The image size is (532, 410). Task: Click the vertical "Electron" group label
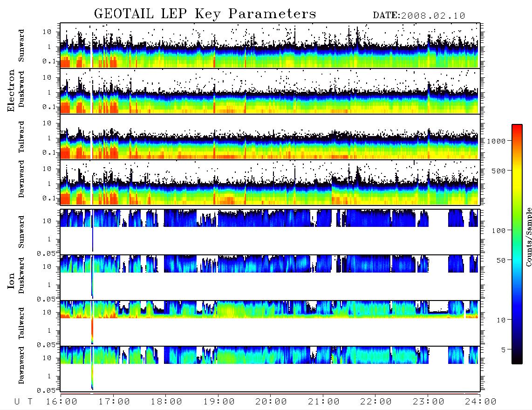pyautogui.click(x=11, y=91)
